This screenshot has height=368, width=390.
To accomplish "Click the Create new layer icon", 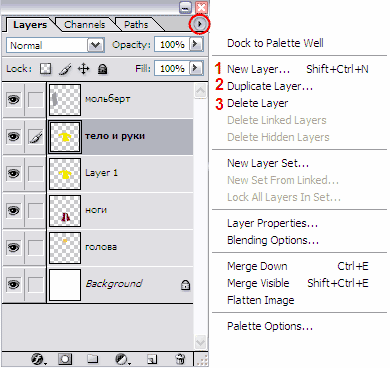I will (x=152, y=359).
